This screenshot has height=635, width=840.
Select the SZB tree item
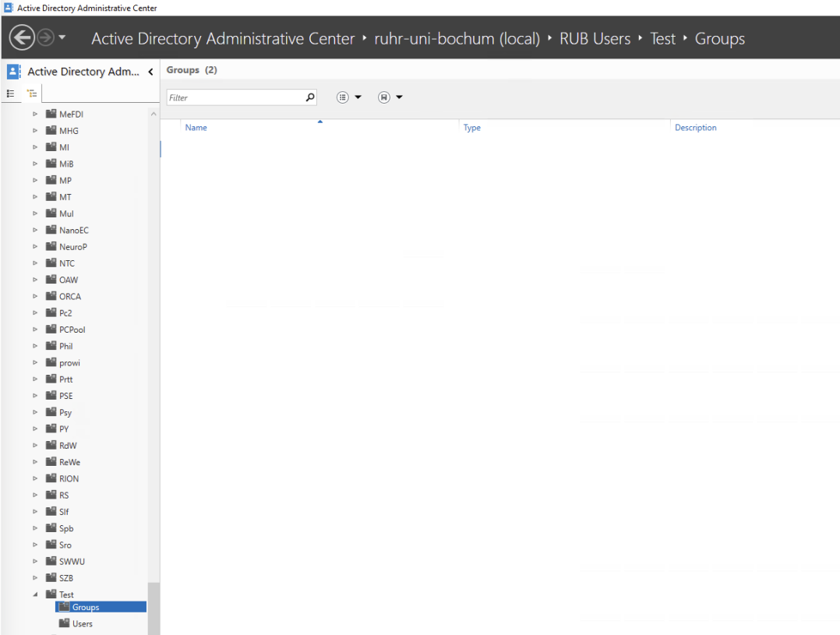[66, 577]
